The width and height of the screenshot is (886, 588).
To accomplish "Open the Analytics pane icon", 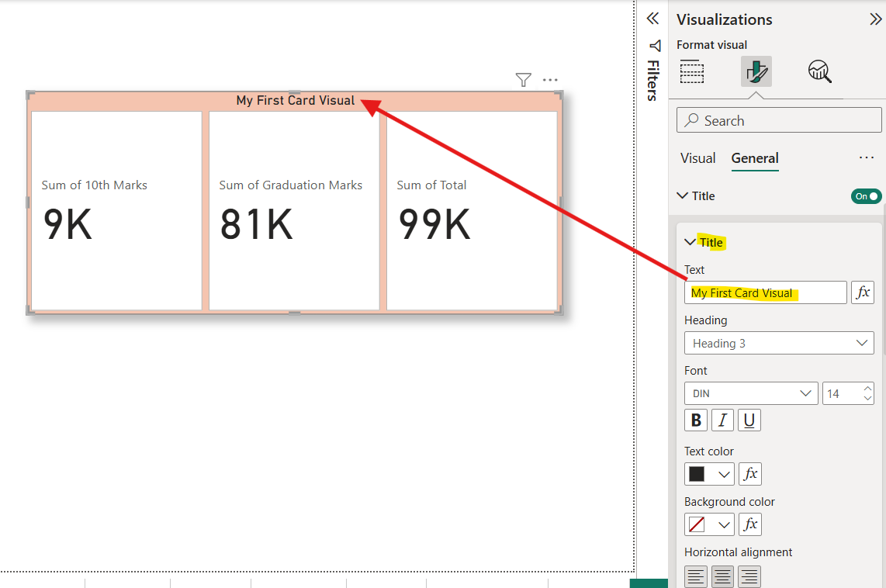I will point(820,71).
